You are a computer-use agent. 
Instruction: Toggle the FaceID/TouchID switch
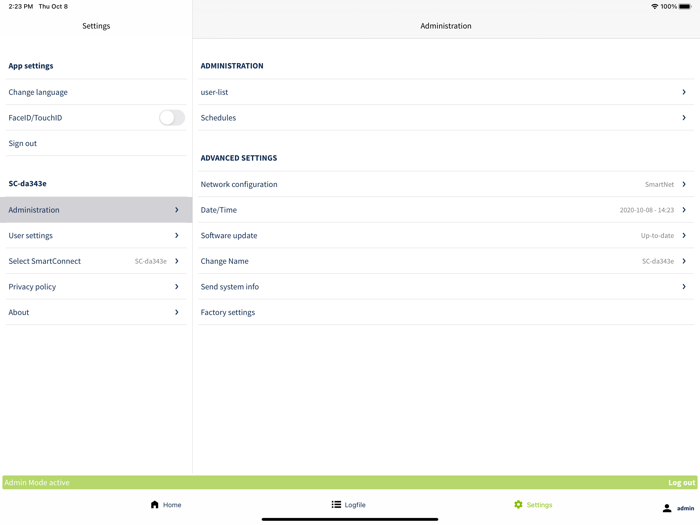(x=171, y=118)
